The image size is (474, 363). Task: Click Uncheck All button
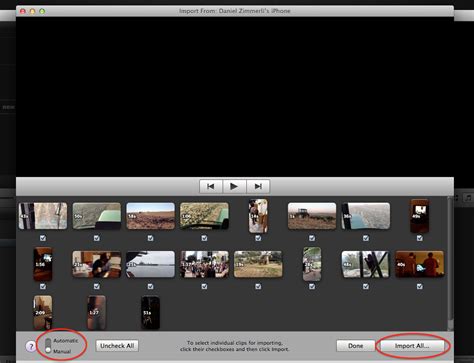117,346
